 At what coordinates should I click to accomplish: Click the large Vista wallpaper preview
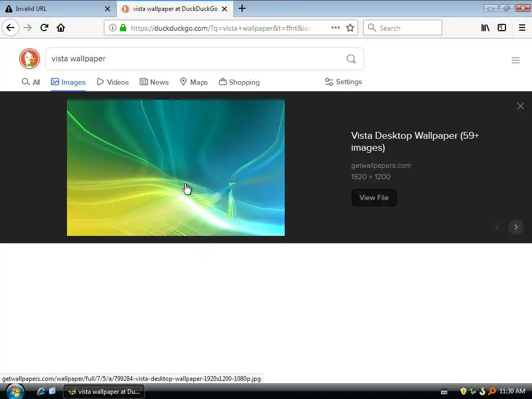pyautogui.click(x=176, y=168)
